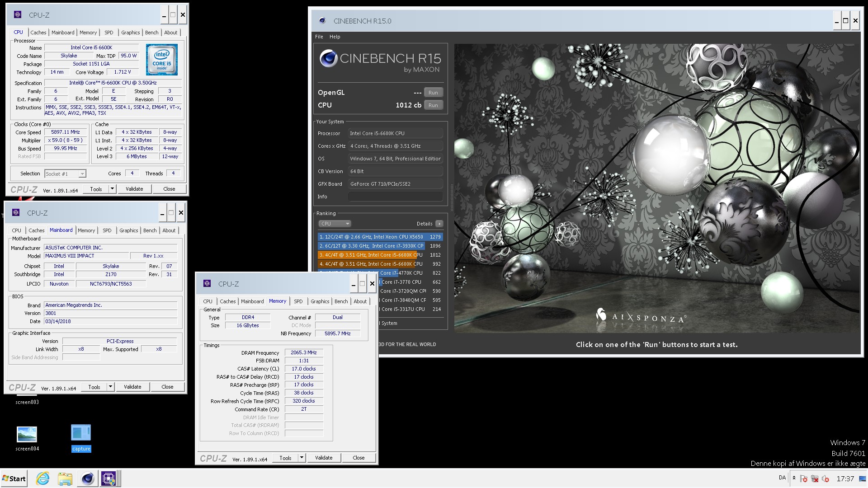Click the Core Voltage 1.712 V value

[x=123, y=72]
